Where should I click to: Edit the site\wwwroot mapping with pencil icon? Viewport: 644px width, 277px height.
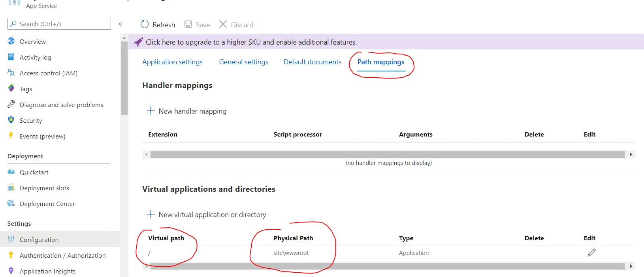tap(591, 253)
